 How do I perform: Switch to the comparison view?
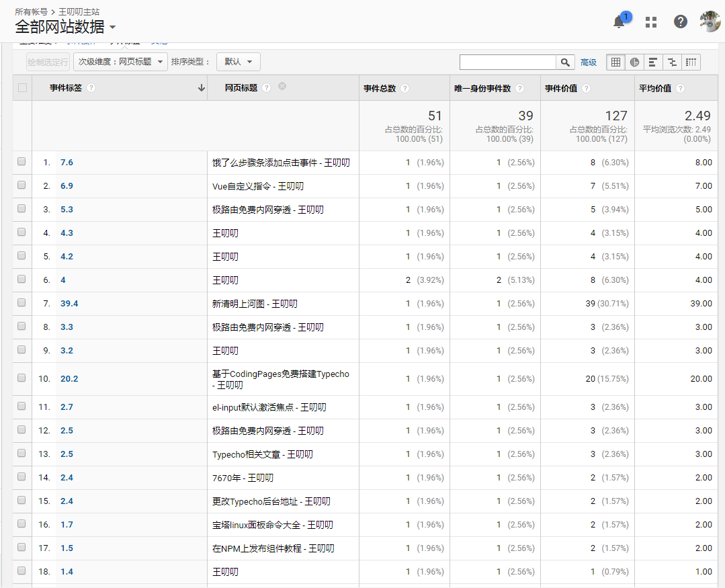click(x=671, y=62)
